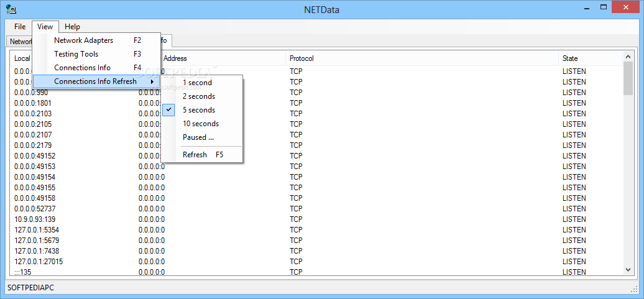644x299 pixels.
Task: Select local address 0.0.0.0:52737
Action: pos(35,209)
